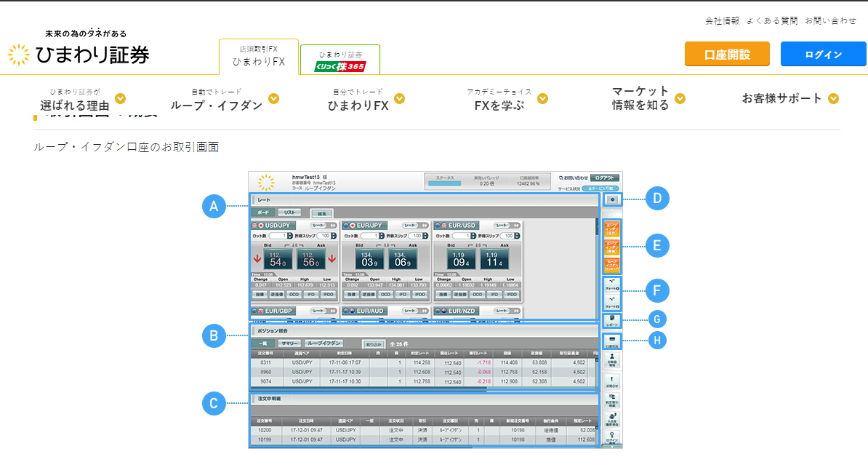Screen dimensions: 868x457
Task: Expand the 選ばれる理由 menu chevron
Action: pos(120,98)
